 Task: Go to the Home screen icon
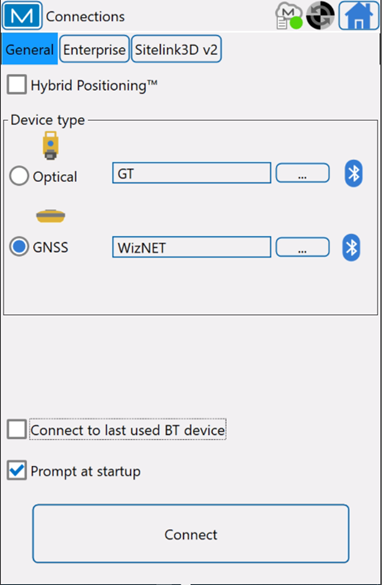tap(358, 16)
